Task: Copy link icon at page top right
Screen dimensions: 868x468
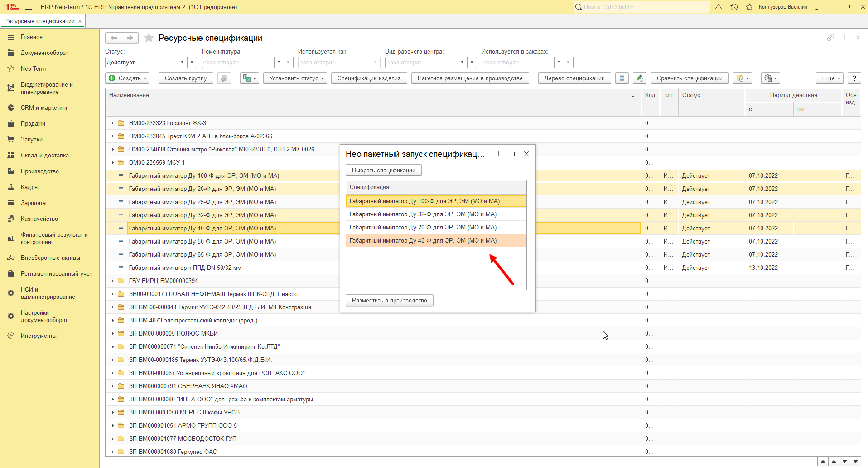Action: pos(830,38)
